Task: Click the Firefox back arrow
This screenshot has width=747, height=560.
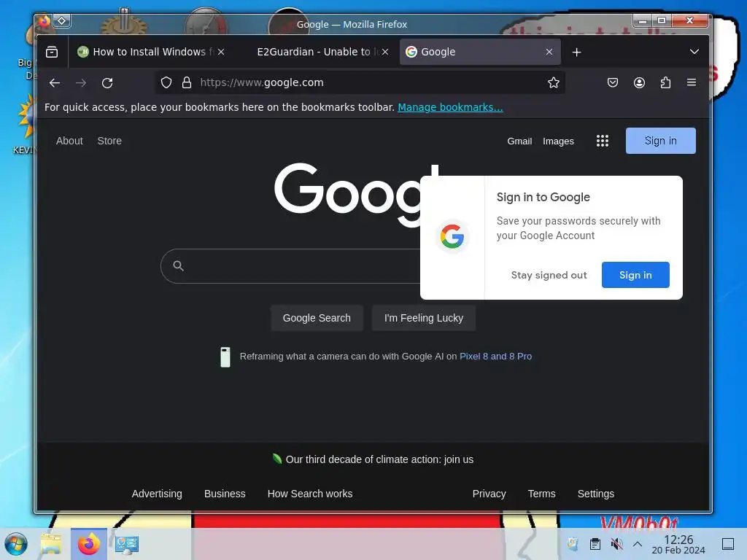Action: pyautogui.click(x=55, y=83)
